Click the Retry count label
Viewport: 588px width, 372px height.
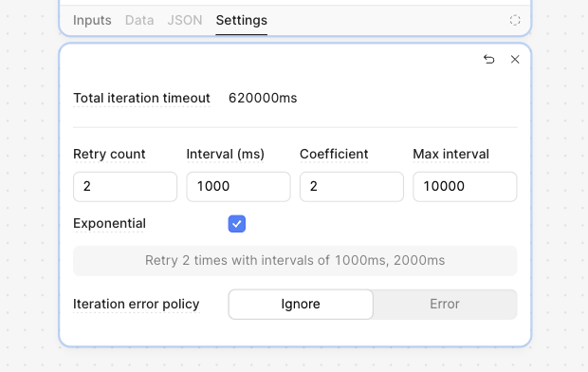click(109, 154)
